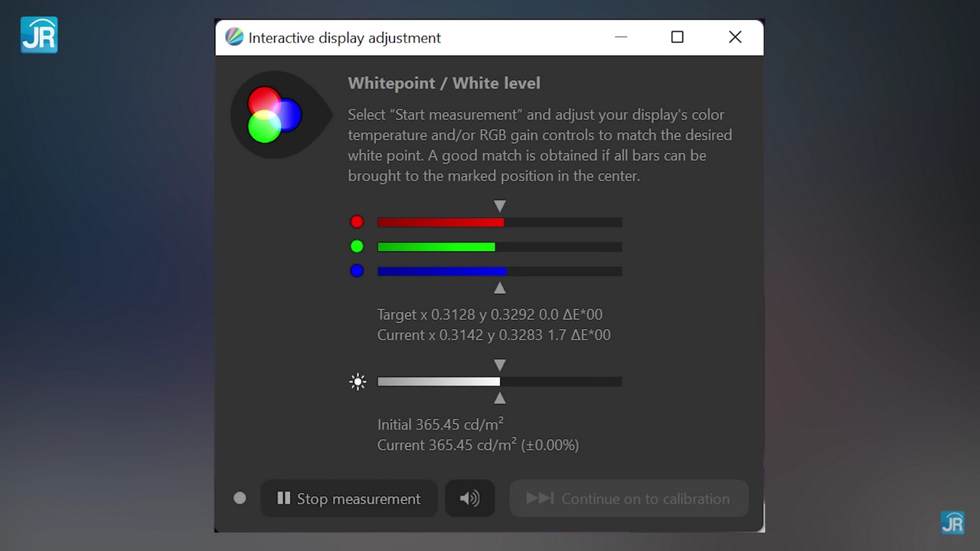Click the red dot indicator
Image resolution: width=980 pixels, height=551 pixels.
[x=357, y=222]
